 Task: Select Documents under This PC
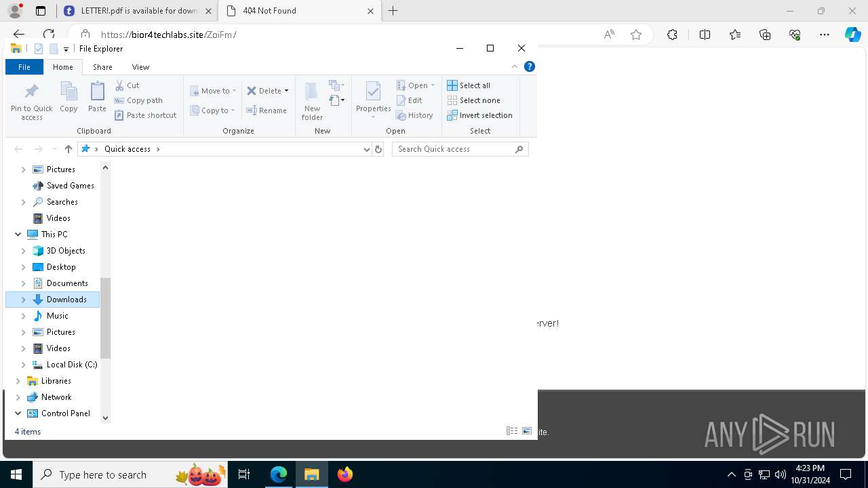[x=60, y=283]
